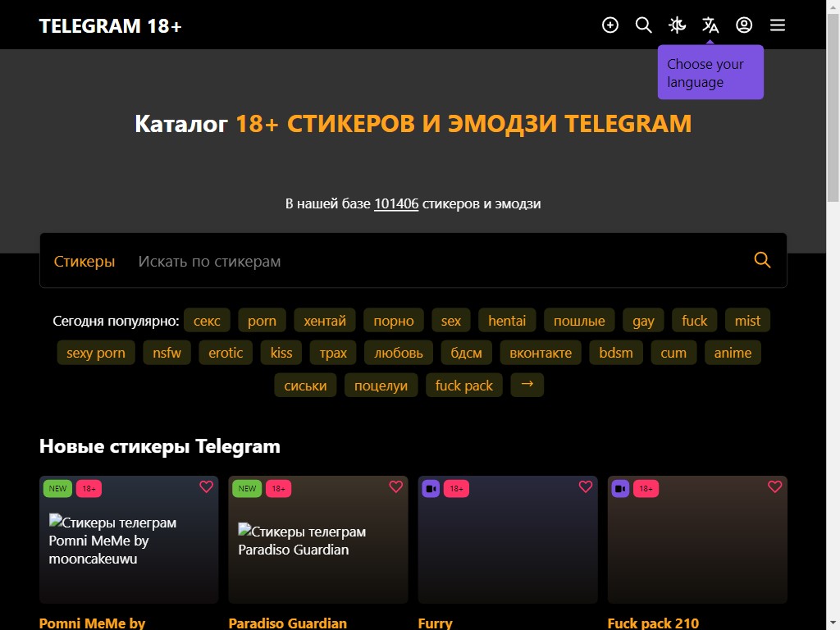Image resolution: width=840 pixels, height=630 pixels.
Task: Click video icon on Fuck pack 210 card
Action: click(620, 489)
